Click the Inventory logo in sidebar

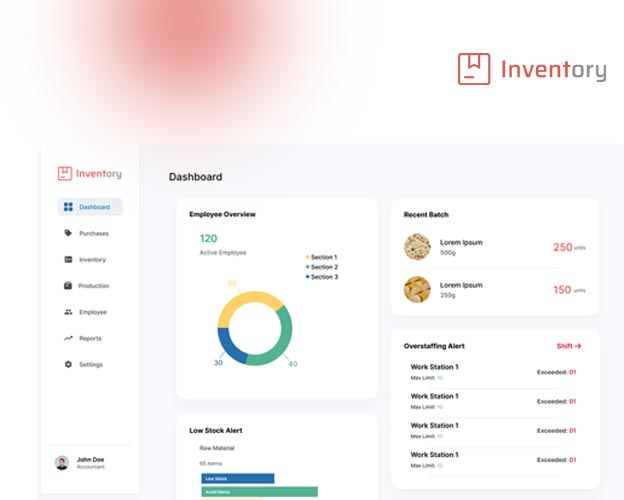tap(89, 173)
